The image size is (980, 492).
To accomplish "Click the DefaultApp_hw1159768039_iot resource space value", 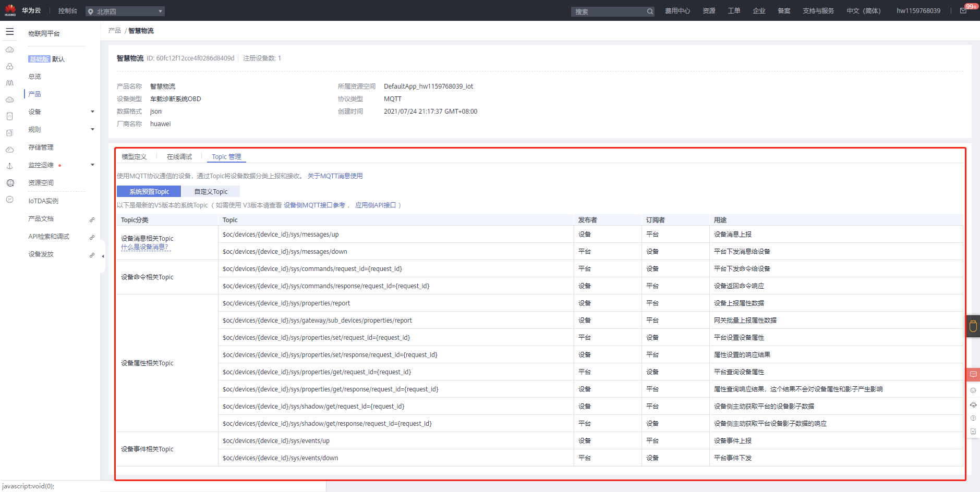I will [428, 87].
